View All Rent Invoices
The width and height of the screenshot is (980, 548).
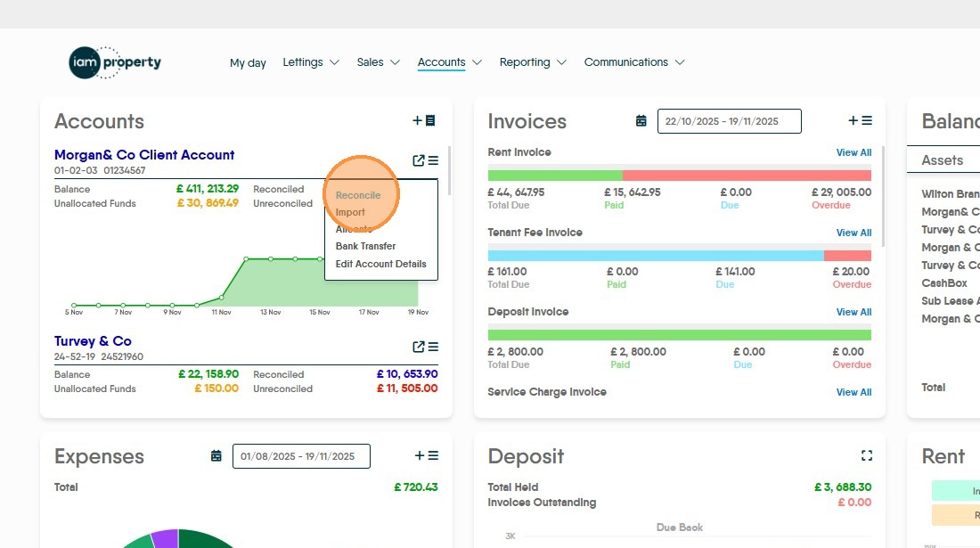pos(853,152)
